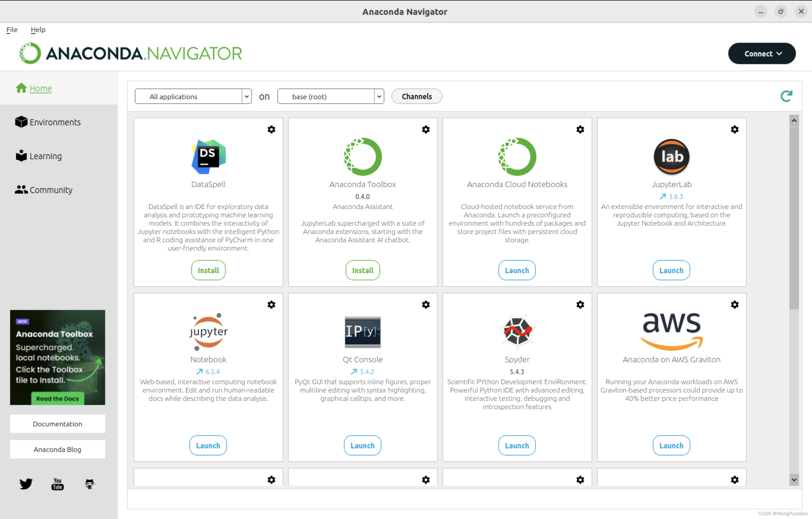The width and height of the screenshot is (812, 519).
Task: Open settings gear on JupyterLab tile
Action: [734, 129]
